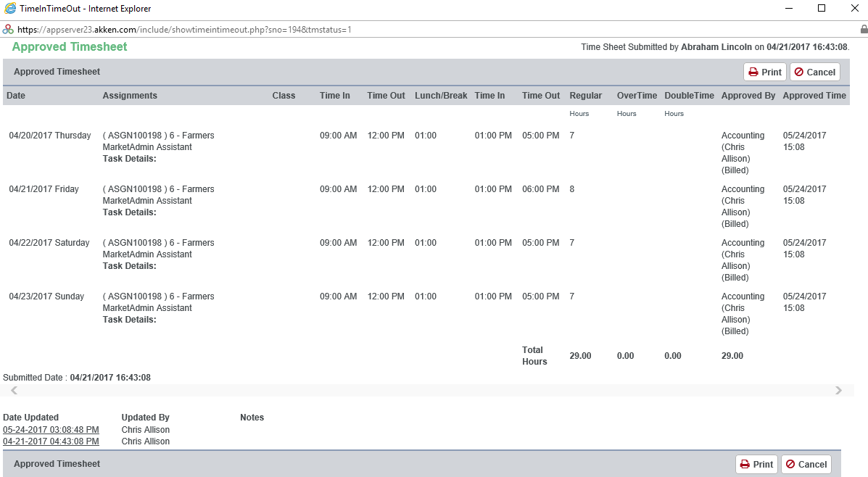Click the Regular Hours column header

586,95
